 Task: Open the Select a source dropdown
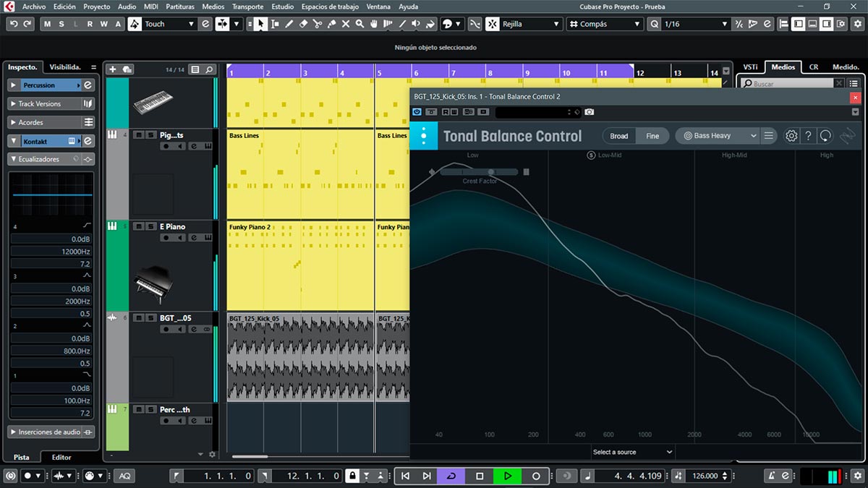point(632,452)
